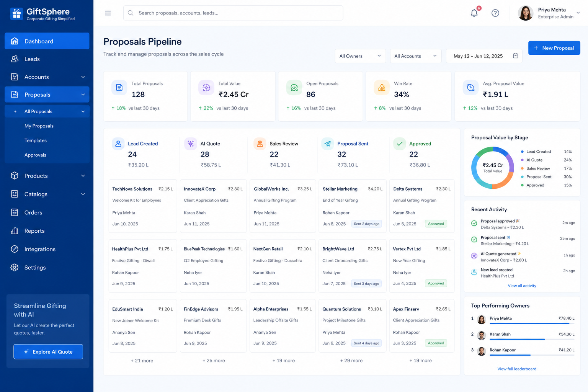Open the View all activity link
The width and height of the screenshot is (588, 392).
click(522, 286)
